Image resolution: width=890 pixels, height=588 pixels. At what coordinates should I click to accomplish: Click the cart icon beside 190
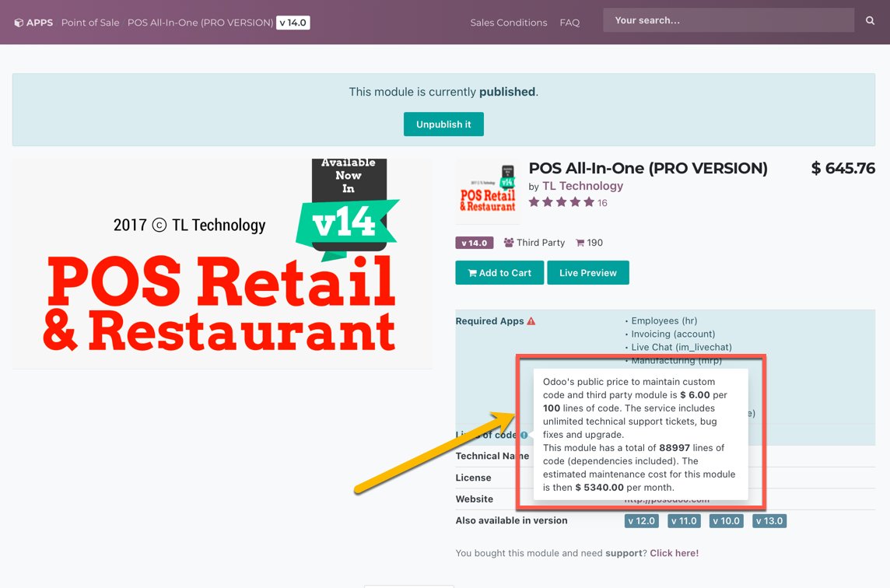(580, 243)
